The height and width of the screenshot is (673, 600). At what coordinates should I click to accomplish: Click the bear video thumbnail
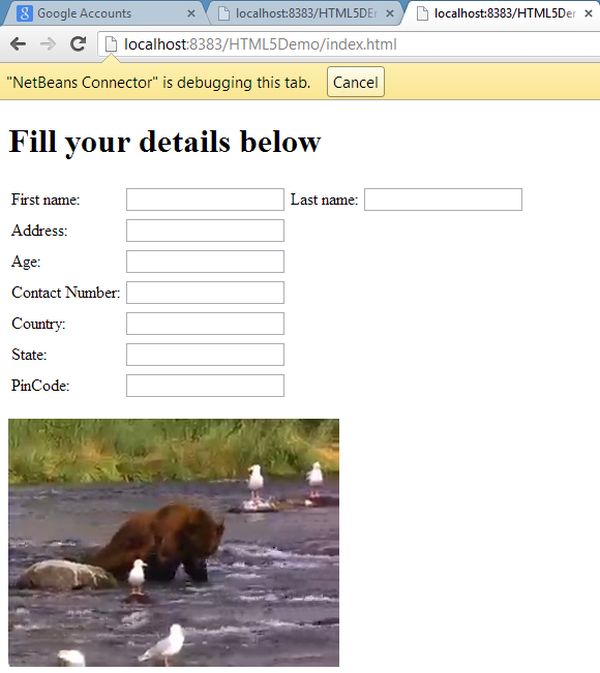tap(173, 543)
